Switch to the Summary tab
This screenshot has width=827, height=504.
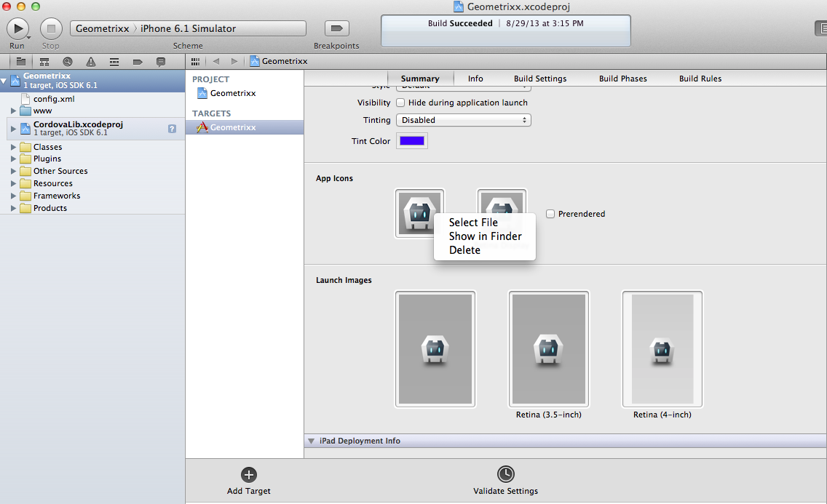(420, 79)
